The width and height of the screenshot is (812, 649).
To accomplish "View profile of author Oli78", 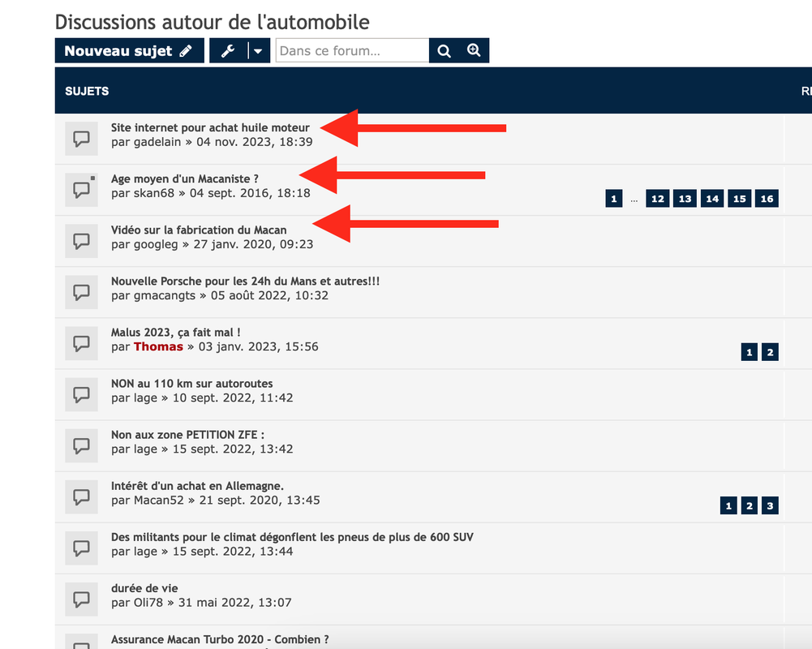I will click(148, 603).
